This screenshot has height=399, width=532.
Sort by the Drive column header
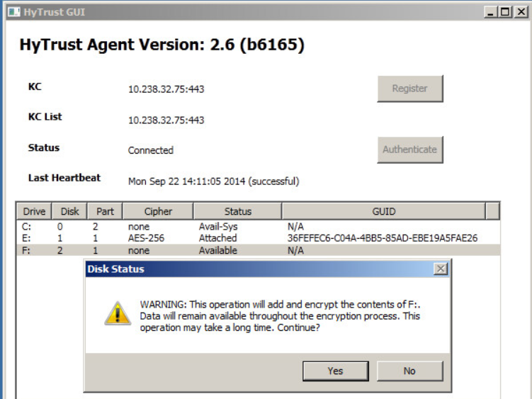(34, 211)
